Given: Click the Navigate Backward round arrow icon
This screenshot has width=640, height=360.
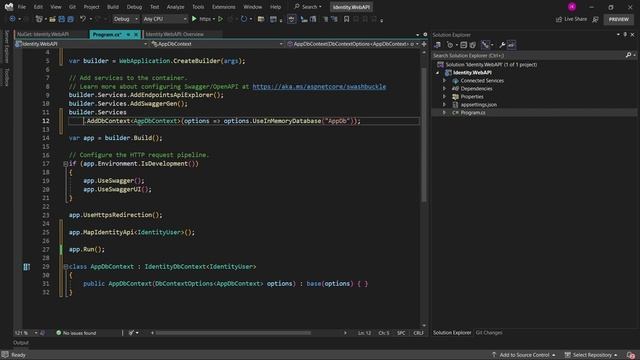Looking at the screenshot, I should click(x=12, y=19).
